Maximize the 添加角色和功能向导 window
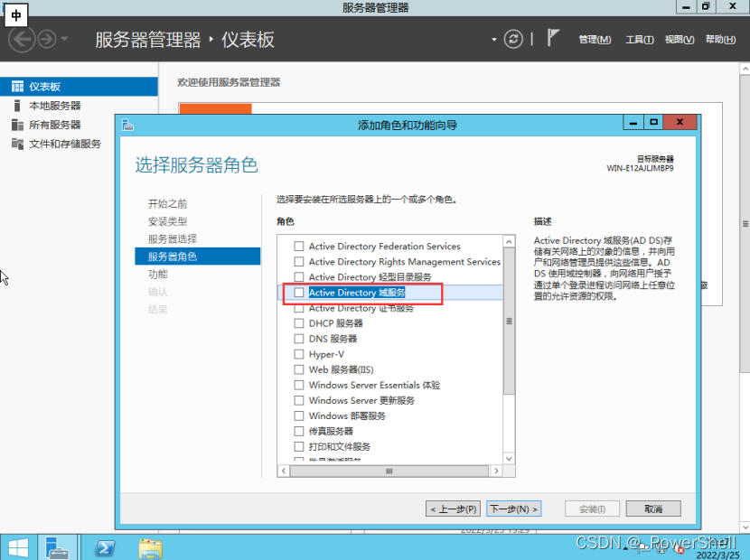750x560 pixels. (654, 123)
